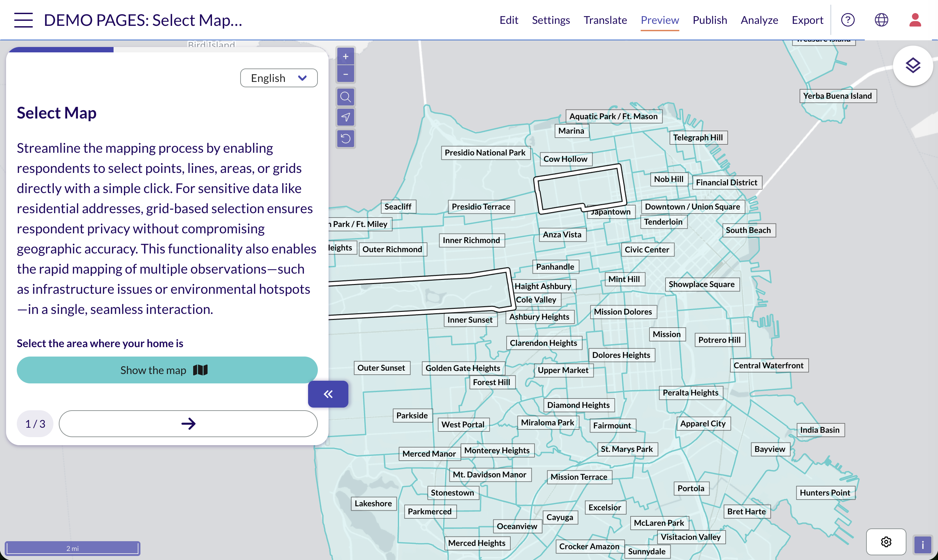This screenshot has height=560, width=938.
Task: Reset the map view
Action: [345, 139]
